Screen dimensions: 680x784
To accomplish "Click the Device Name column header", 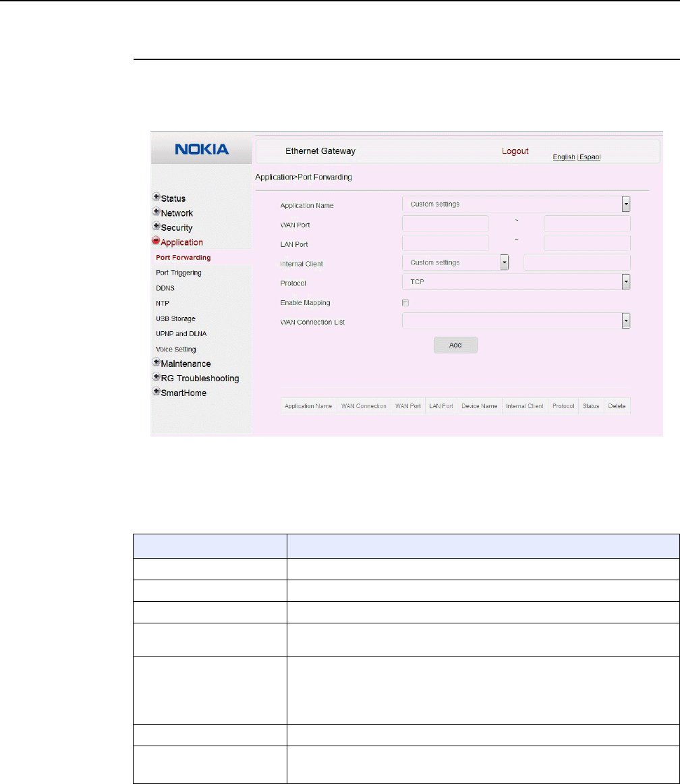I will tap(480, 406).
